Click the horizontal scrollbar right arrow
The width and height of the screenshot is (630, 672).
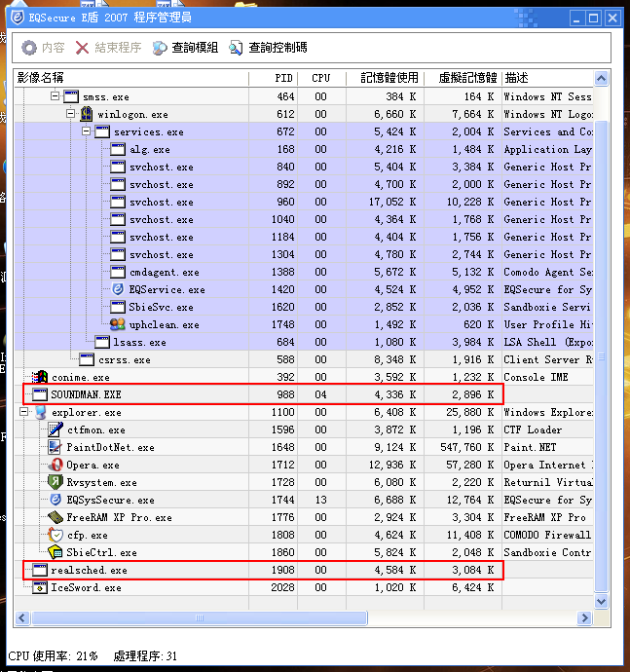tap(584, 618)
